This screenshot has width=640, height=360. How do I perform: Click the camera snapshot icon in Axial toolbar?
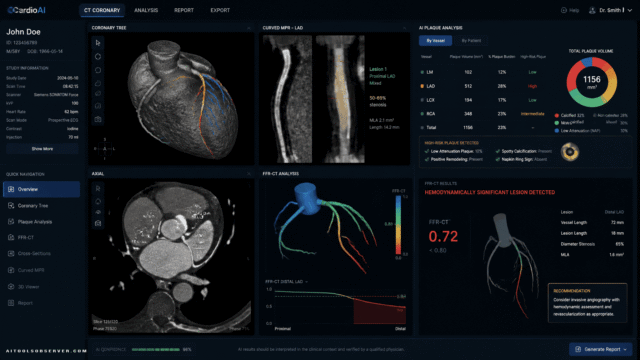pyautogui.click(x=98, y=223)
